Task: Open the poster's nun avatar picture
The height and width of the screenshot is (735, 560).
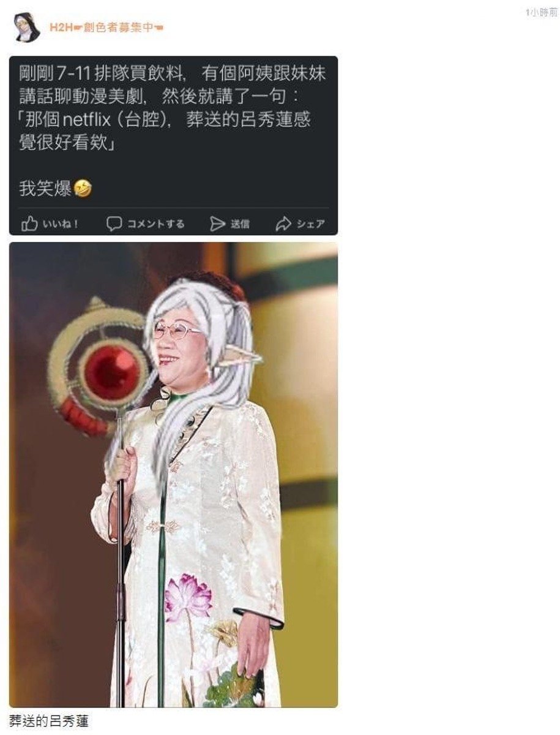Action: 26,27
